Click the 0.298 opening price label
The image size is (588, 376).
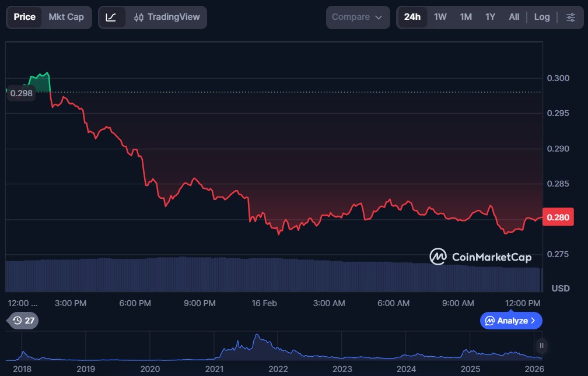click(x=21, y=93)
